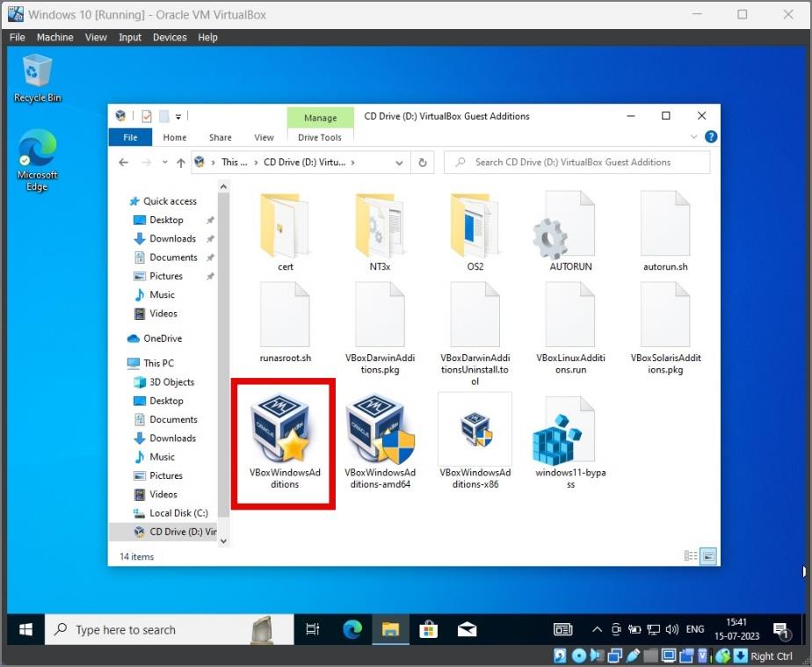This screenshot has height=667, width=812.
Task: Click chevron after CD Drive in breadcrumb
Action: (x=352, y=163)
